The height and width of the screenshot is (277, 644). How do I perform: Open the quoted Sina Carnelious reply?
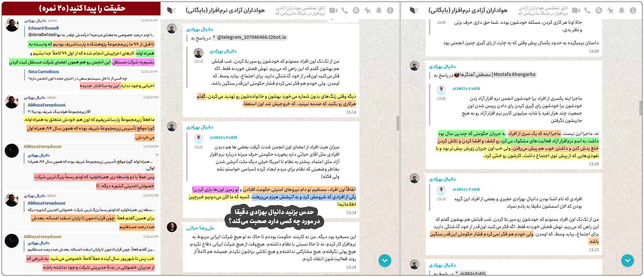tap(43, 72)
